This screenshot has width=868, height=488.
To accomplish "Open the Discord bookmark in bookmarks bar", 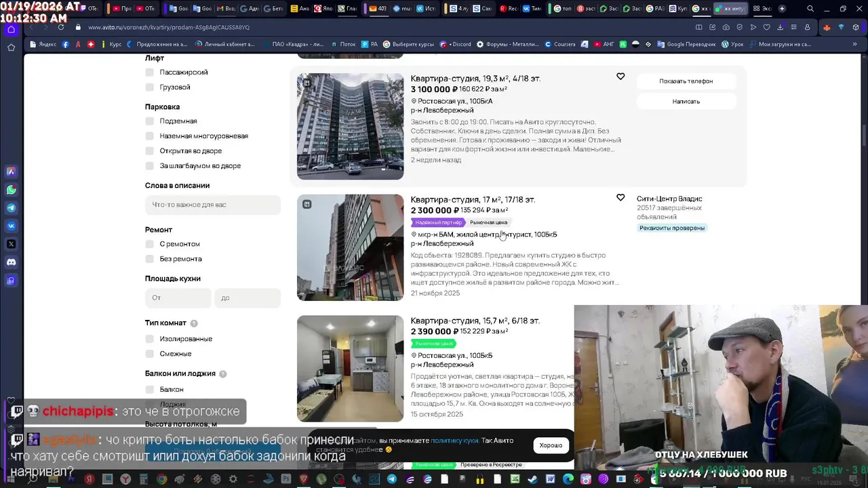I will [456, 44].
